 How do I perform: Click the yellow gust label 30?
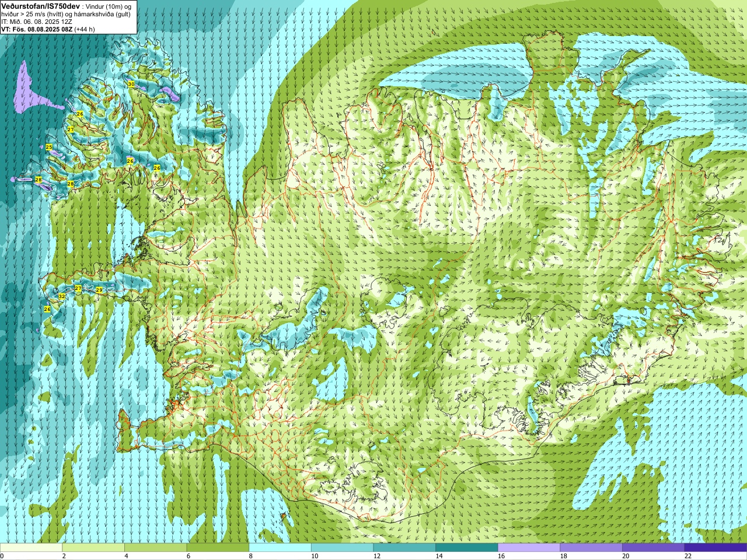click(131, 84)
